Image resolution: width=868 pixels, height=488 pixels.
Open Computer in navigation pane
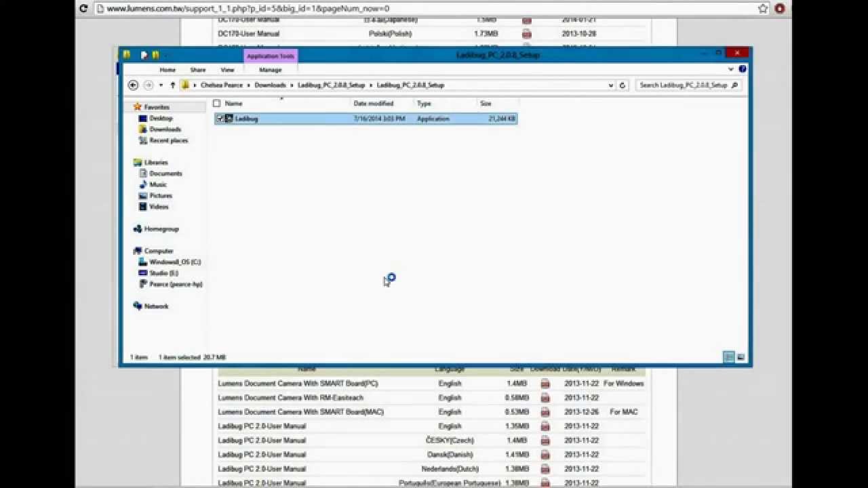tap(158, 251)
